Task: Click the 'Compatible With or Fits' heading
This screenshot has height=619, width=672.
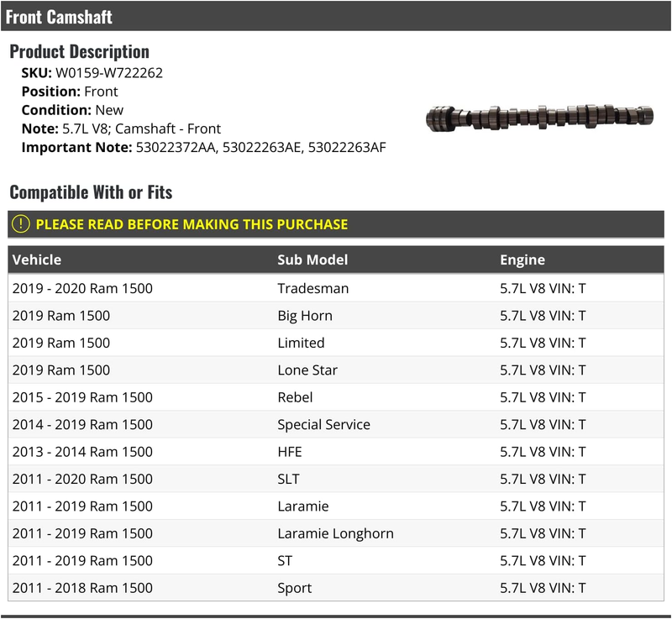Action: (x=91, y=191)
